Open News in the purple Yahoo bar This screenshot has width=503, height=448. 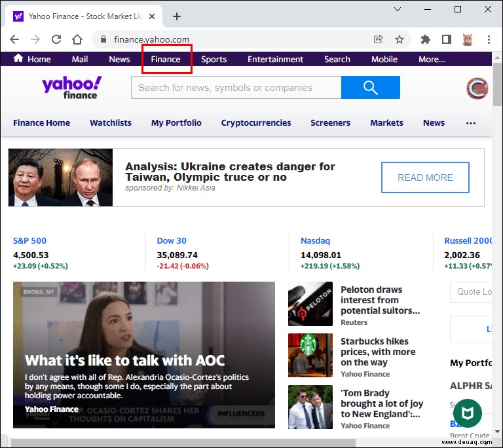[119, 60]
